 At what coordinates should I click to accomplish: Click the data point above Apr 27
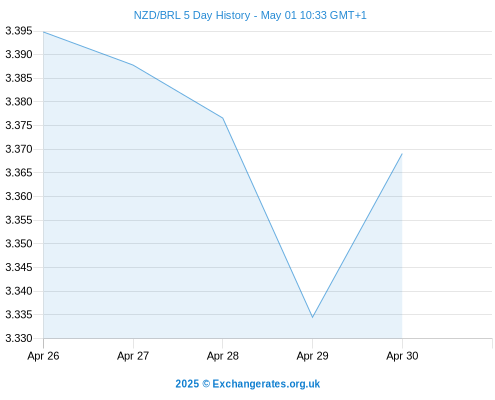tap(133, 65)
